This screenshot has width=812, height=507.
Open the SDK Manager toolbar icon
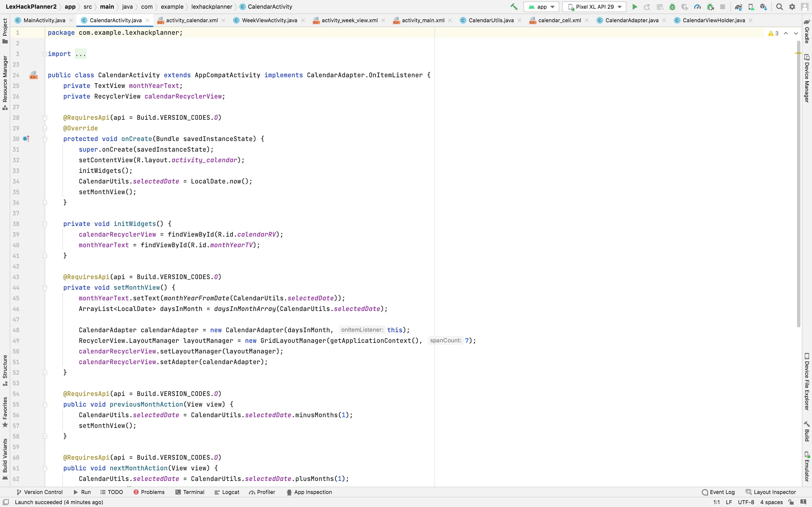tap(763, 7)
